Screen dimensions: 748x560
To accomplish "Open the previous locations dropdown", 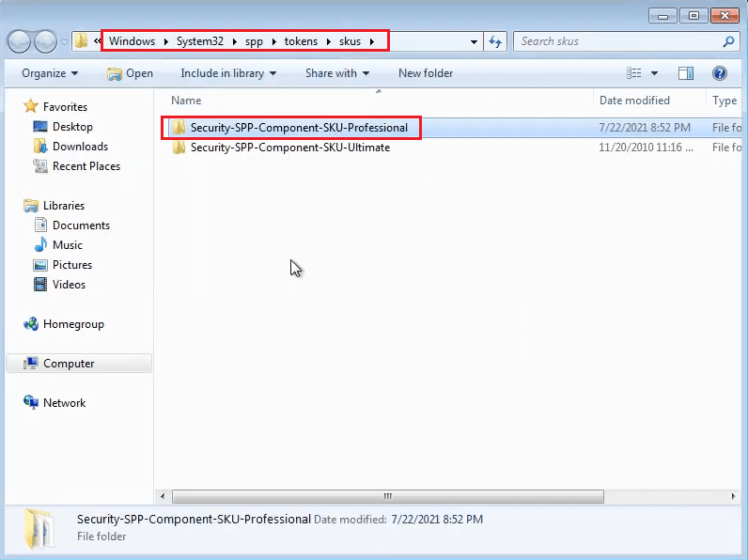I will [x=474, y=42].
